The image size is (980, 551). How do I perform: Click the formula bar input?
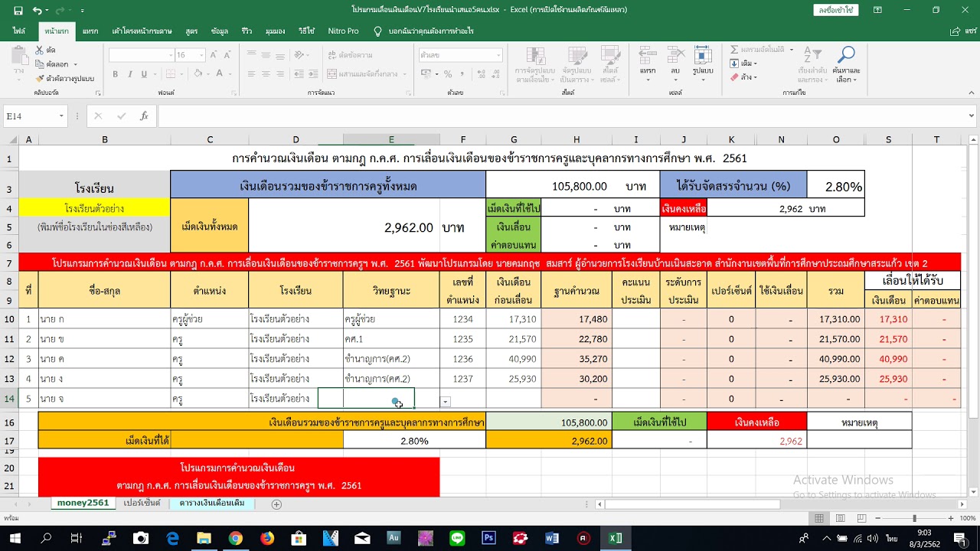click(x=561, y=116)
